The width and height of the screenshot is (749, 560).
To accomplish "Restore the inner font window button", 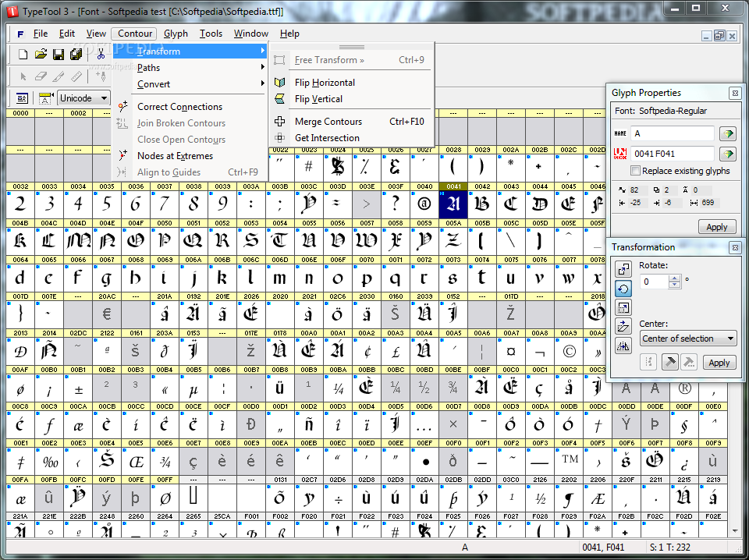I will (719, 35).
